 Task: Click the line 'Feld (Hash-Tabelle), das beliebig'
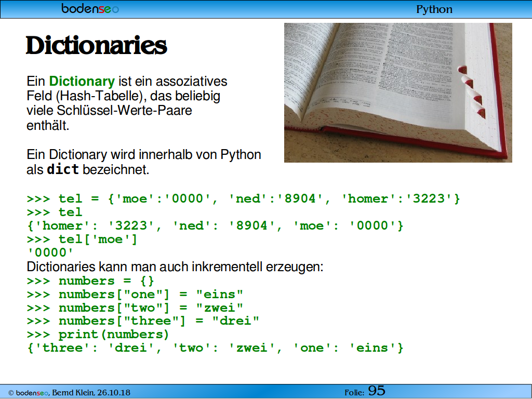pos(123,96)
